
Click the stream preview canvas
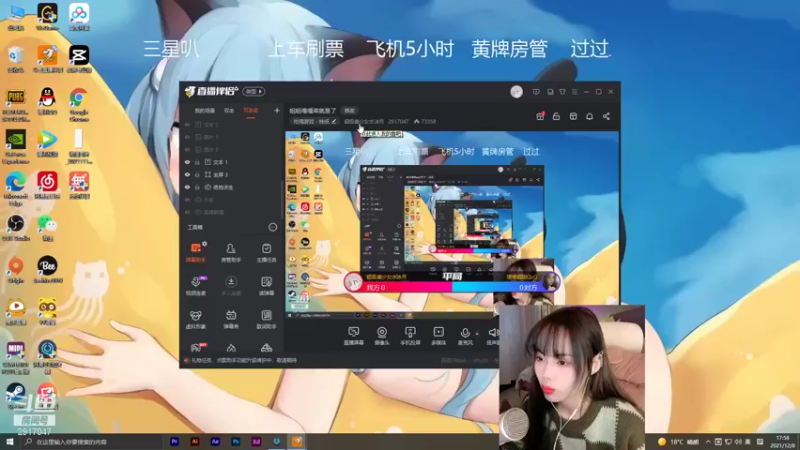(452, 224)
